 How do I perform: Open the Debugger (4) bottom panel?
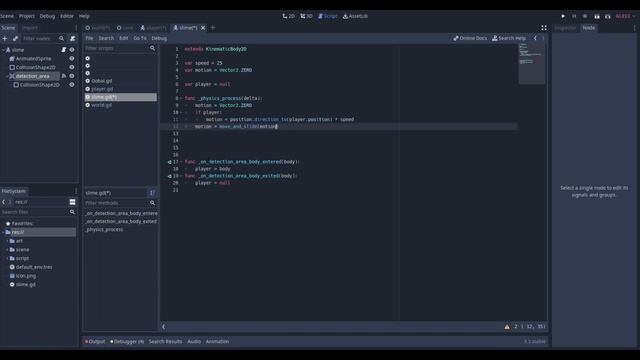(127, 342)
